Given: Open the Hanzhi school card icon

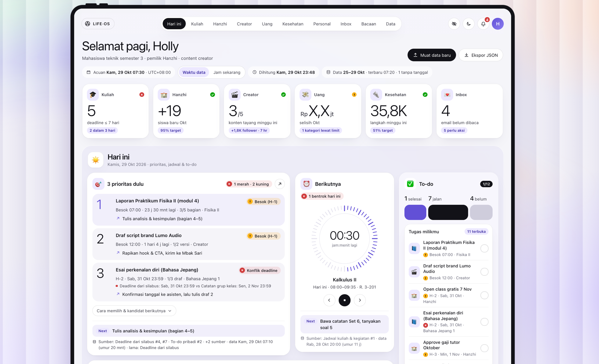Looking at the screenshot, I should (164, 95).
